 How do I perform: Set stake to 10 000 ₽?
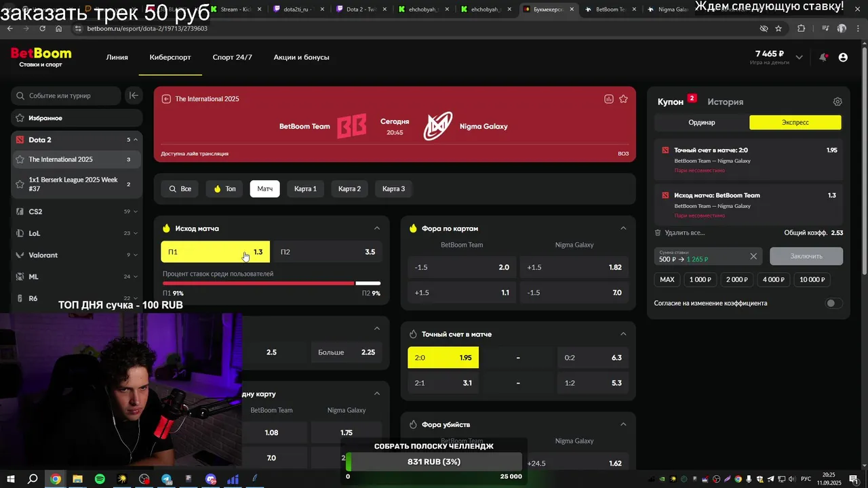(812, 280)
